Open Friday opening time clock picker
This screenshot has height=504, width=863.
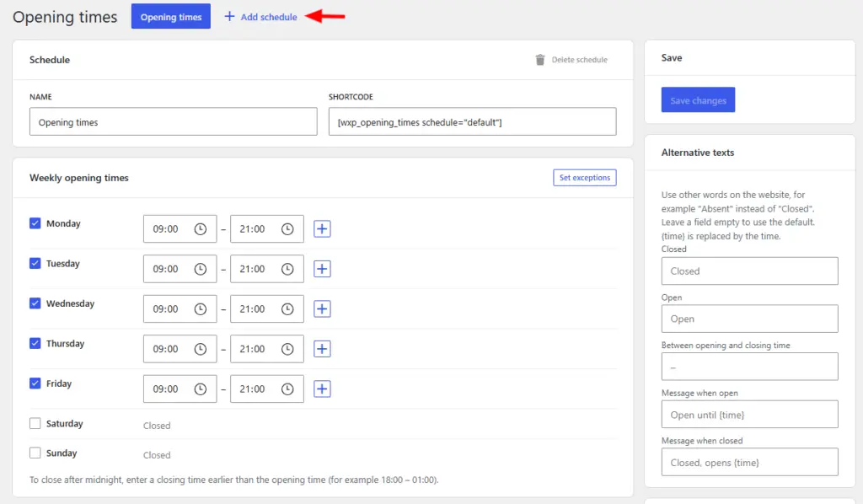click(x=201, y=389)
